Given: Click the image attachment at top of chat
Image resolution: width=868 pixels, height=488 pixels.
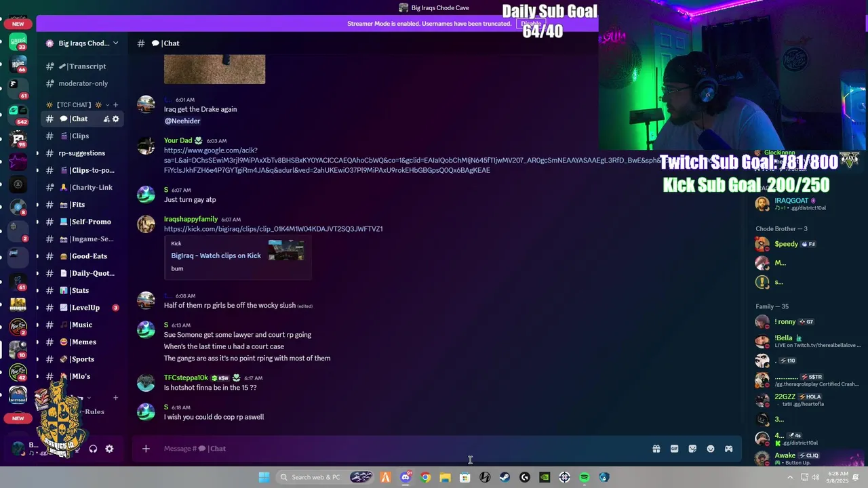Looking at the screenshot, I should [214, 69].
